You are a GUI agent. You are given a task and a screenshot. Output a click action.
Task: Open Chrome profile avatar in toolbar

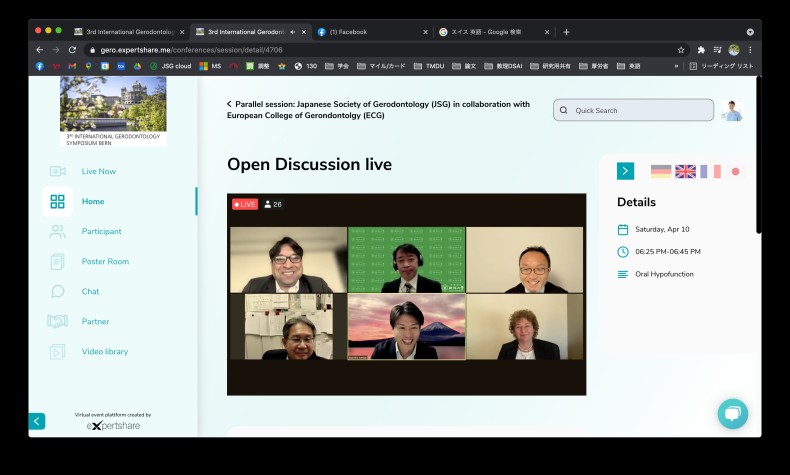(x=734, y=50)
